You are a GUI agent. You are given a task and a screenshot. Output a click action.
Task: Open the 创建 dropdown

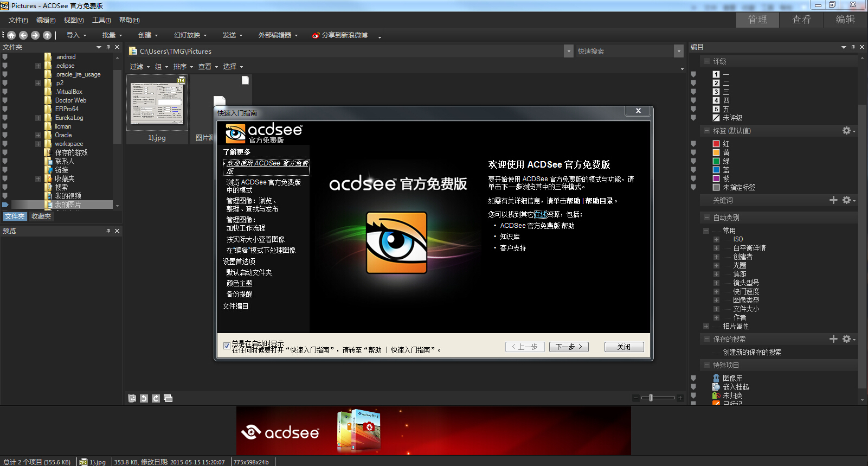tap(148, 35)
